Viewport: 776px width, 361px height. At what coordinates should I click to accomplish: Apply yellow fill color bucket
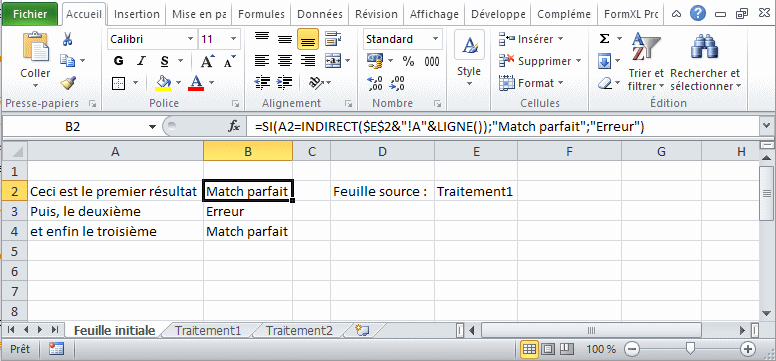point(163,83)
